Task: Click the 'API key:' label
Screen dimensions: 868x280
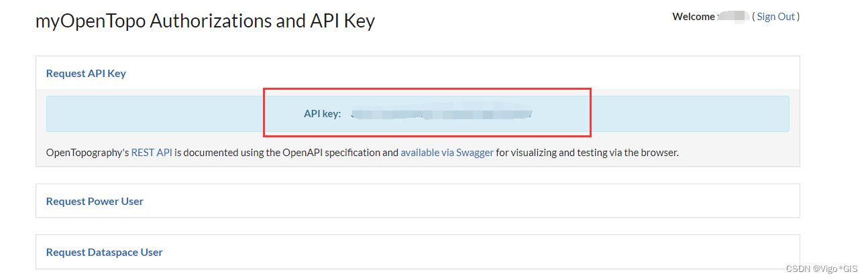Action: (x=323, y=114)
